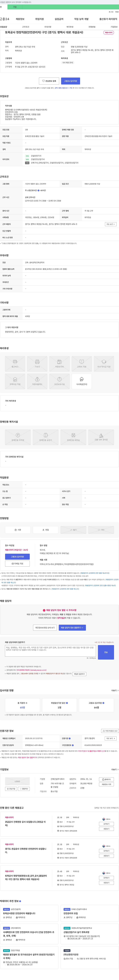Toggle 관심기업 for this company

pos(11,789)
